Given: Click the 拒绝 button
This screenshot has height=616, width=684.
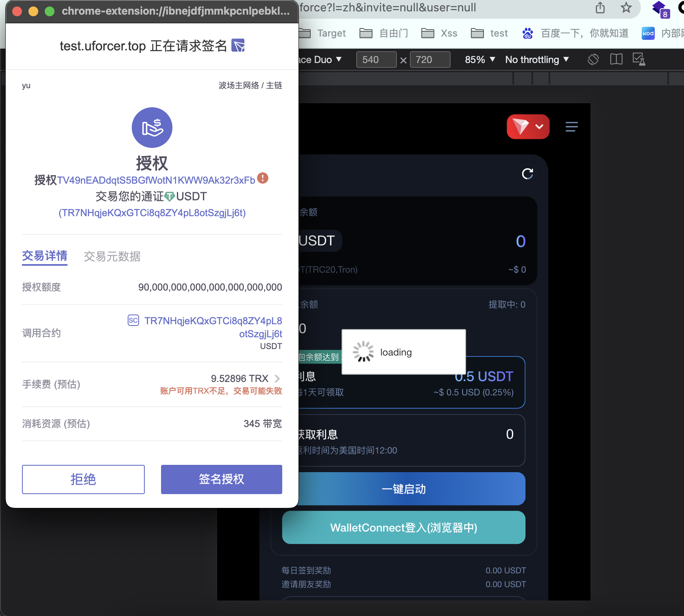Looking at the screenshot, I should pos(83,479).
